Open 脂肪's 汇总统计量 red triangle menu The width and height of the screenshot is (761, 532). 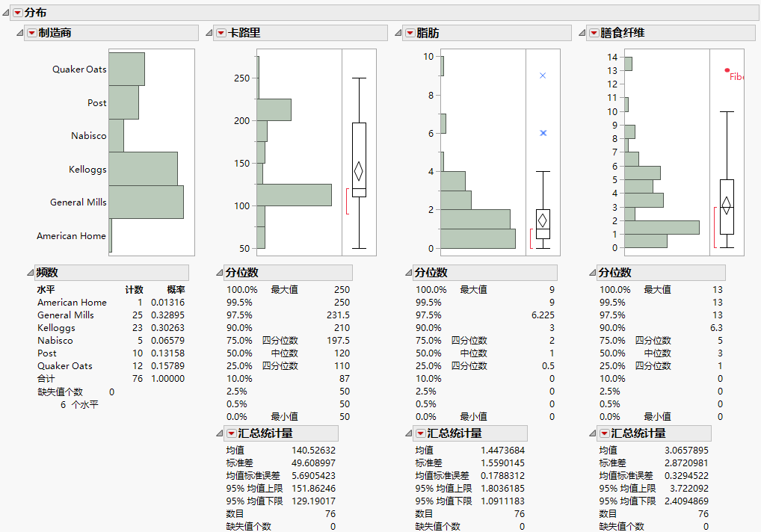point(420,433)
